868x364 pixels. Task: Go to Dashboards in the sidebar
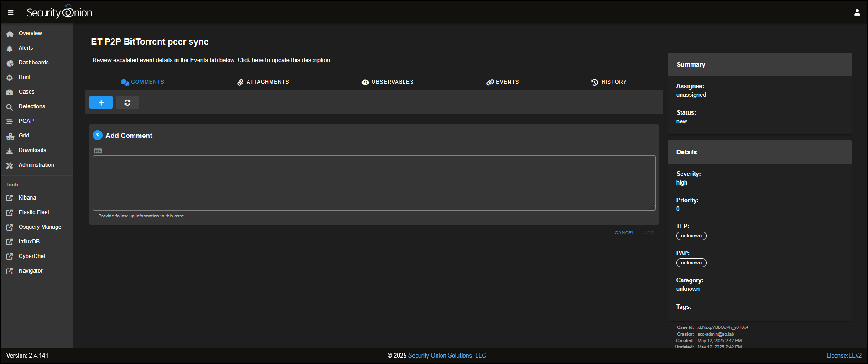(33, 63)
